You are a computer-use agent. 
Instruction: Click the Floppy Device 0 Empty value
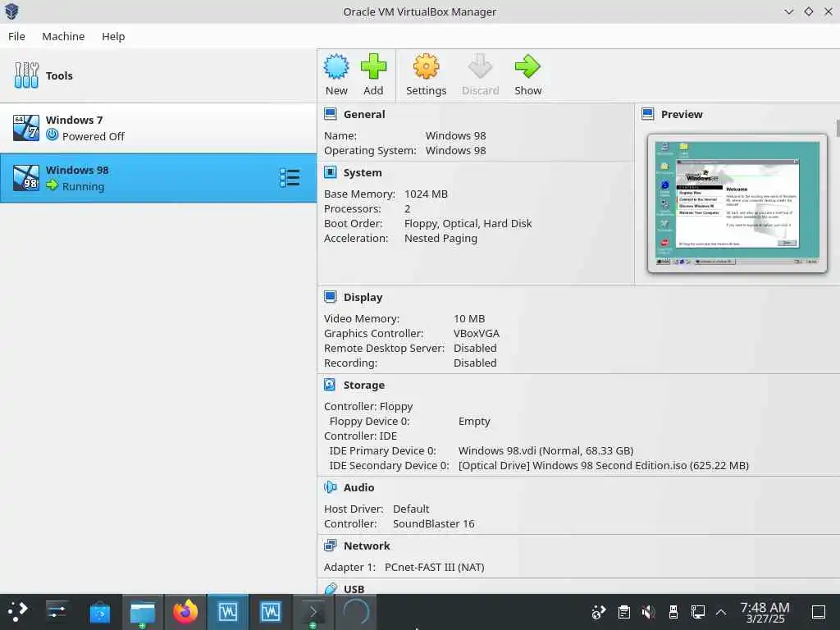click(x=474, y=421)
